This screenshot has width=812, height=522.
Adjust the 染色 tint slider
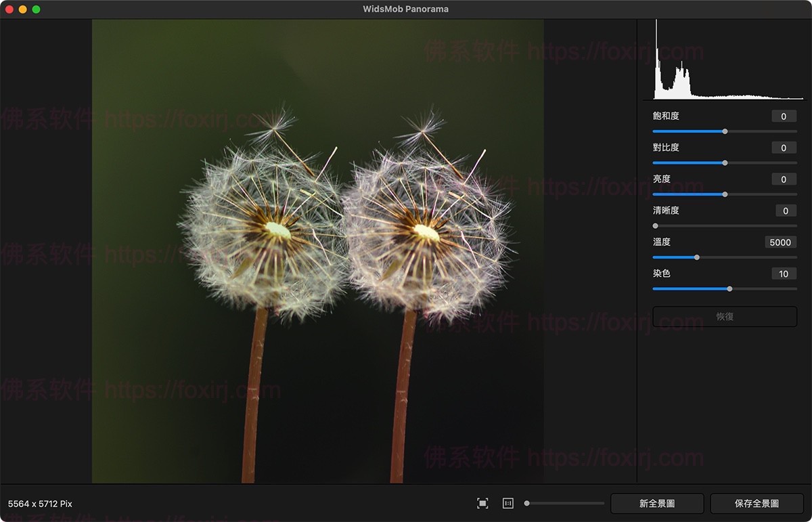[x=729, y=288]
